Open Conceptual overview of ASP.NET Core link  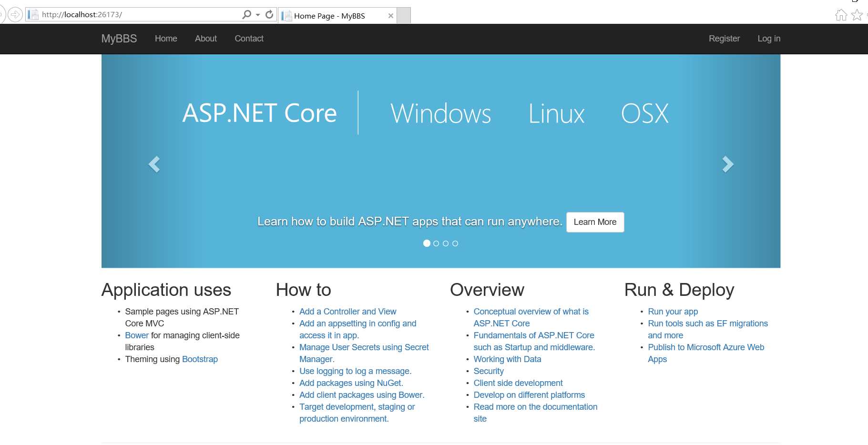click(x=531, y=317)
